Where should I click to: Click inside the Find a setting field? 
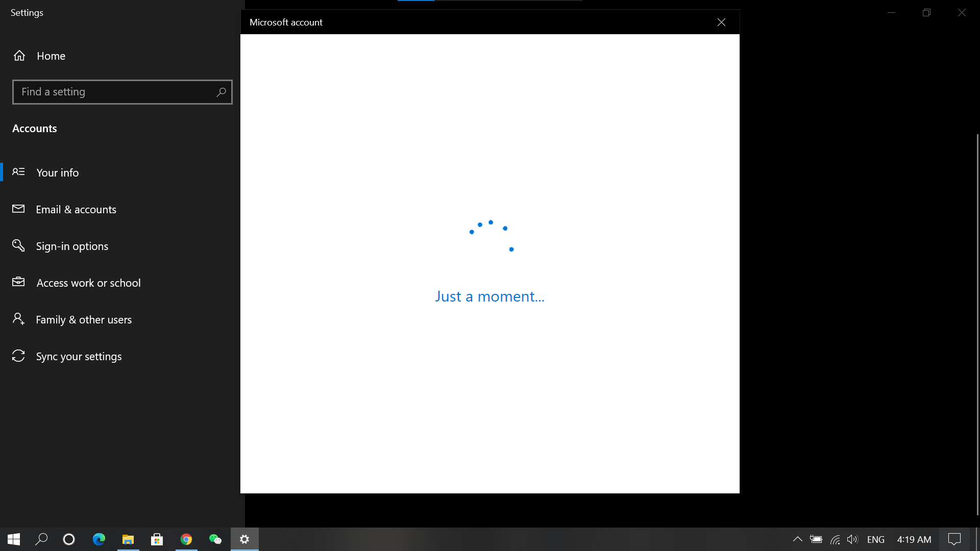click(102, 92)
